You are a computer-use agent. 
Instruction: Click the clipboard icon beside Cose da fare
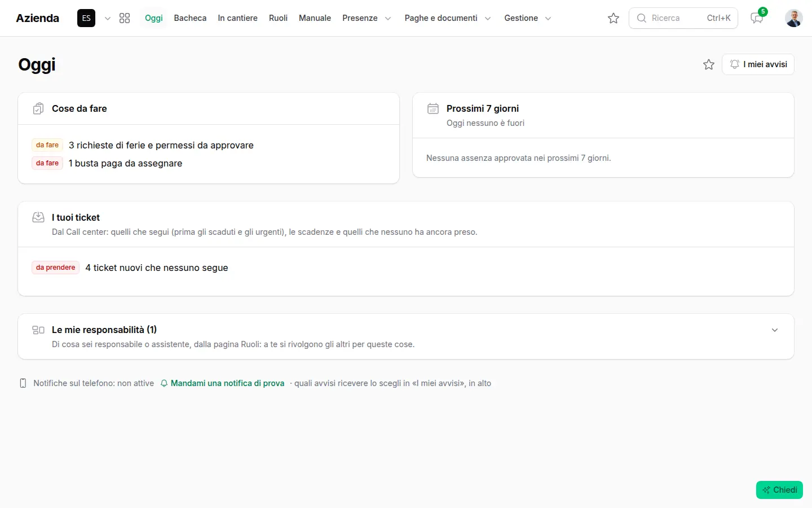38,108
